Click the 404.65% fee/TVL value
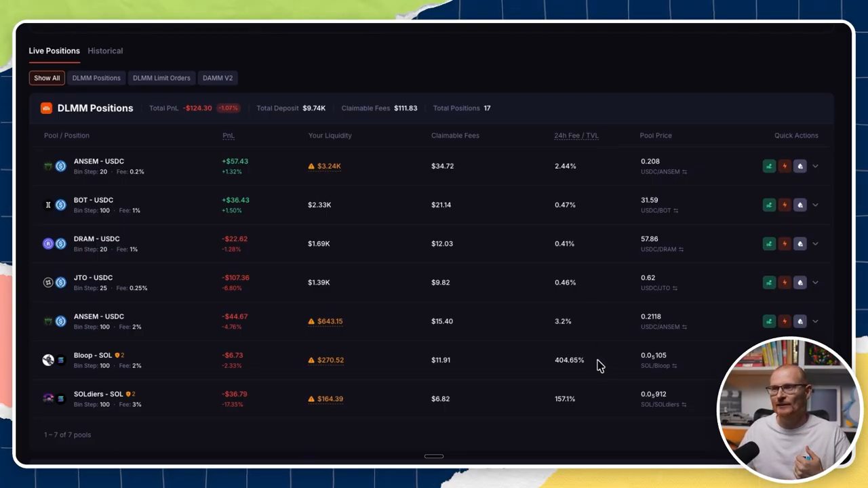868x488 pixels. tap(569, 360)
